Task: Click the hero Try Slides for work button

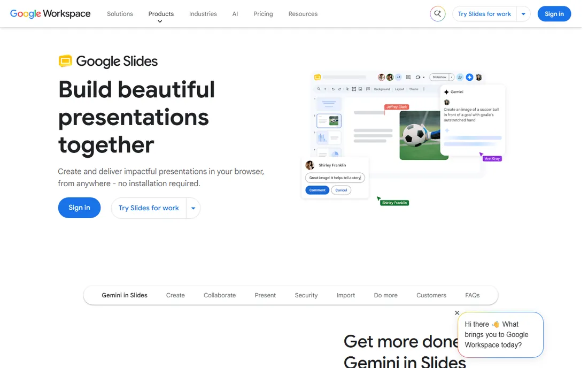Action: [x=149, y=208]
